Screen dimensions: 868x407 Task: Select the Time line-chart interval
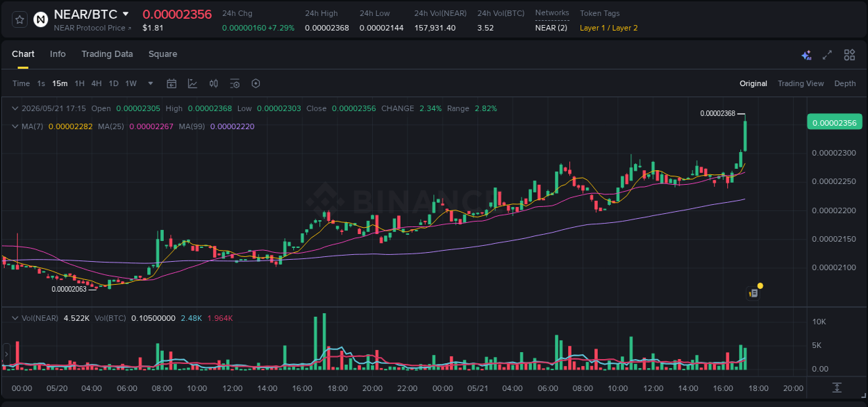21,83
